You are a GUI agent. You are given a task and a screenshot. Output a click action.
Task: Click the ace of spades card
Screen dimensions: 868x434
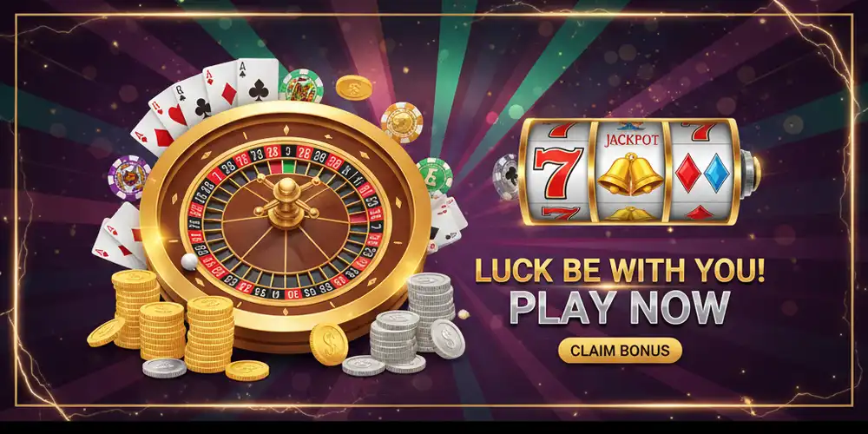(258, 82)
